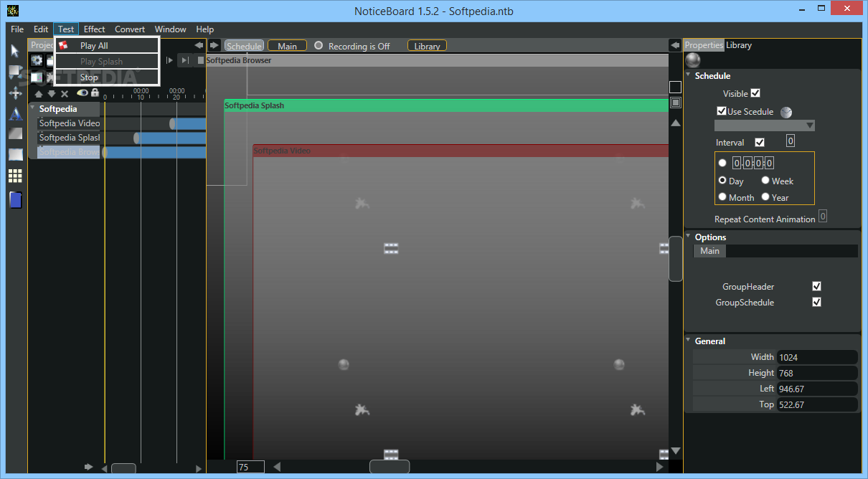The width and height of the screenshot is (868, 479).
Task: Collapse the Softpedia group in timeline
Action: (32, 109)
